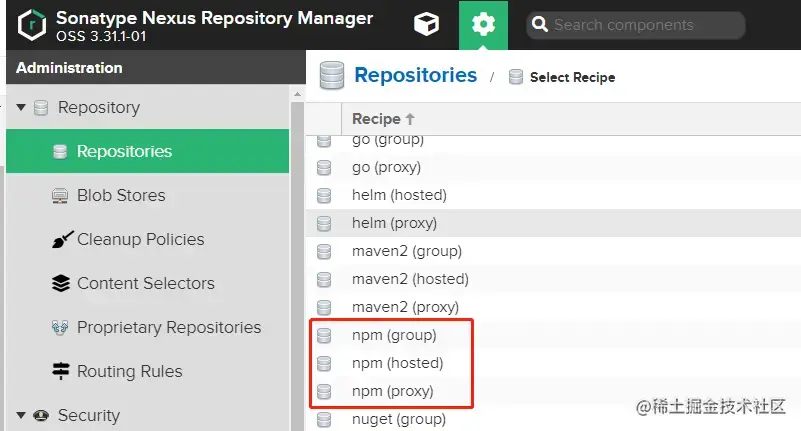Open Proprietary Repositories

(x=169, y=327)
